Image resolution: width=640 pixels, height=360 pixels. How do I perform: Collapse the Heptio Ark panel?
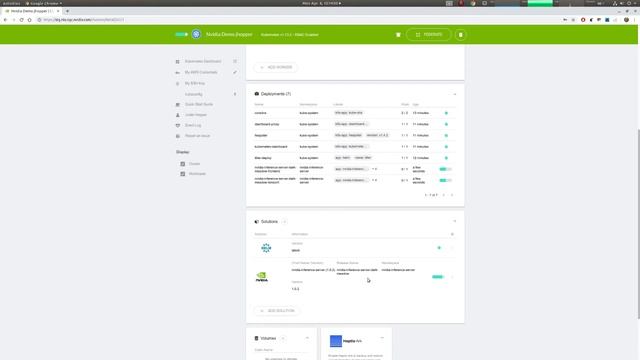click(382, 338)
